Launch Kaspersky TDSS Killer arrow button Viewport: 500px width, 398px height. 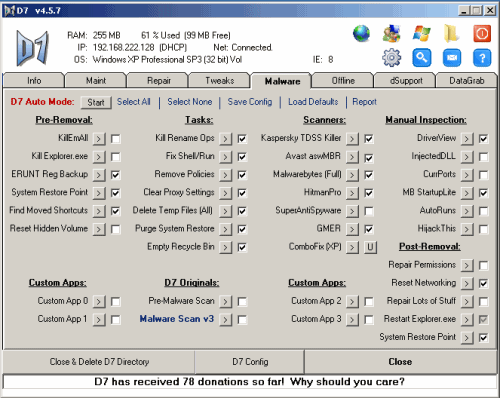(352, 139)
